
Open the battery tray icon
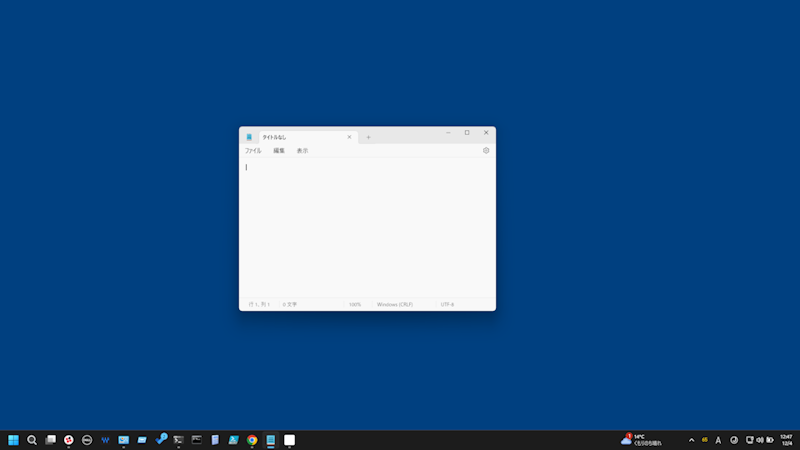(x=770, y=440)
